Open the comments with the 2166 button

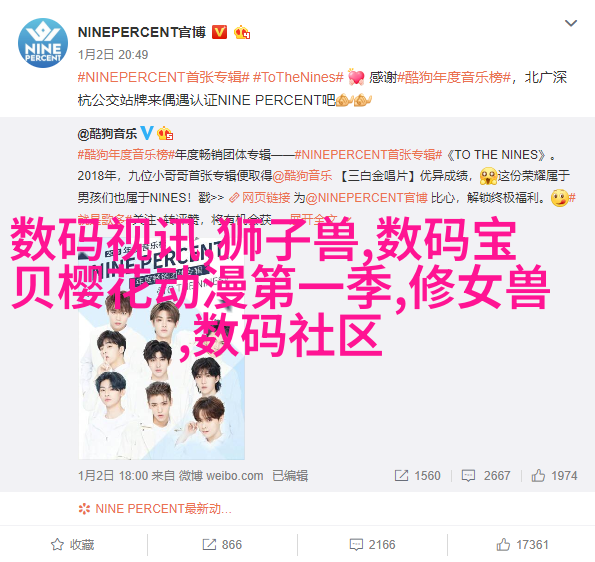tap(372, 545)
